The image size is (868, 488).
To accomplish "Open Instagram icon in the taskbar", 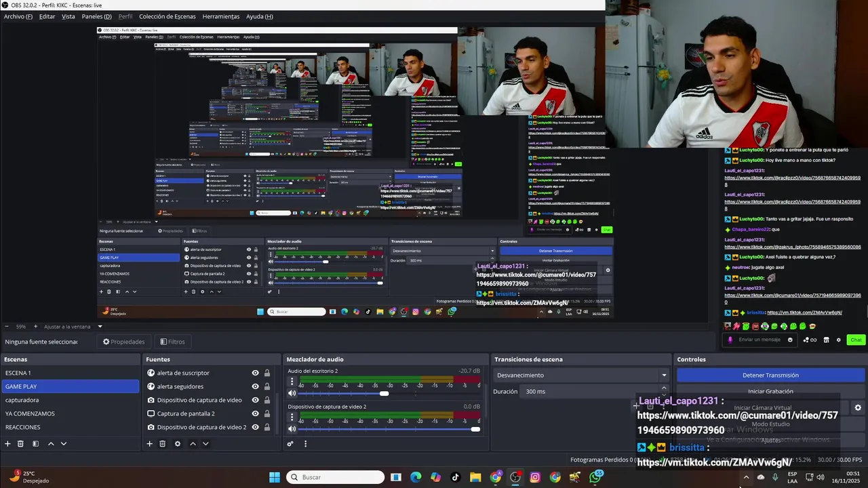I will (x=535, y=477).
